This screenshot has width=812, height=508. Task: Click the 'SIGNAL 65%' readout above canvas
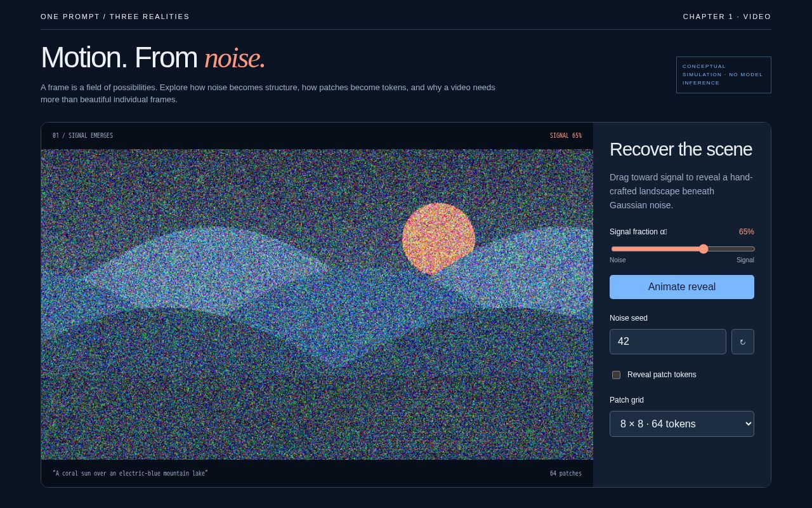(x=566, y=136)
